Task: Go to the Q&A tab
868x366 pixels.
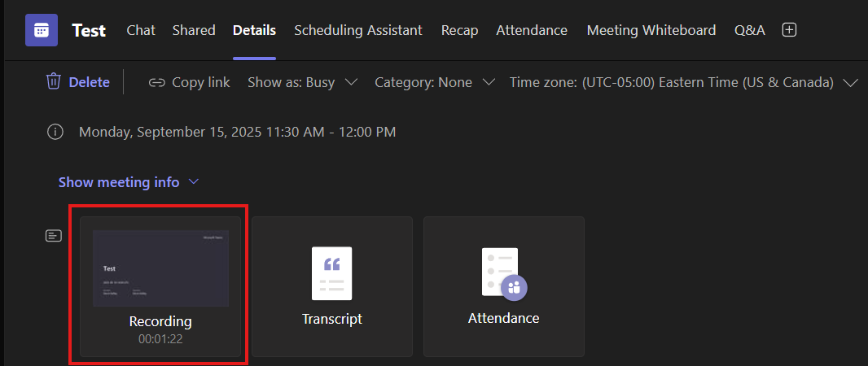Action: pyautogui.click(x=749, y=30)
